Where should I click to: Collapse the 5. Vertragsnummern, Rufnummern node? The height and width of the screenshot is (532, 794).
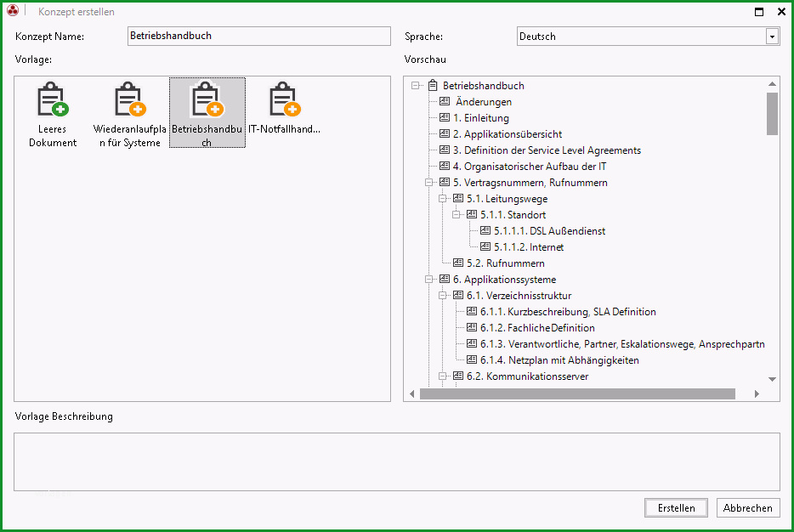[429, 182]
